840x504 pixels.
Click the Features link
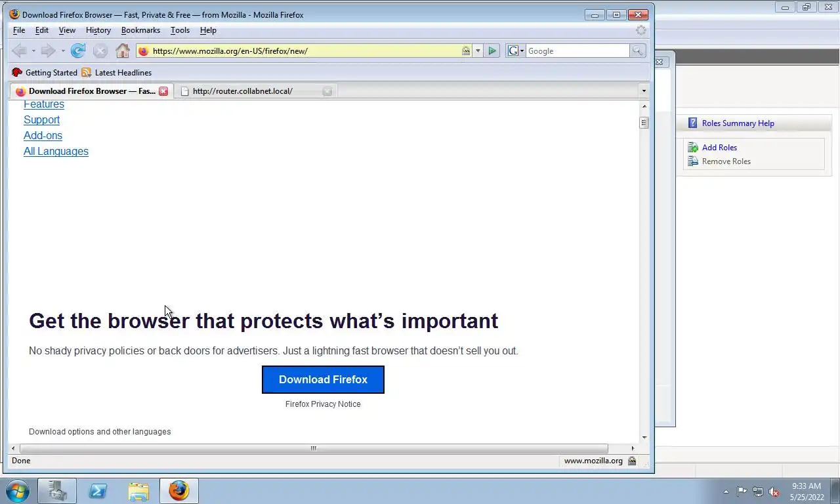coord(44,104)
